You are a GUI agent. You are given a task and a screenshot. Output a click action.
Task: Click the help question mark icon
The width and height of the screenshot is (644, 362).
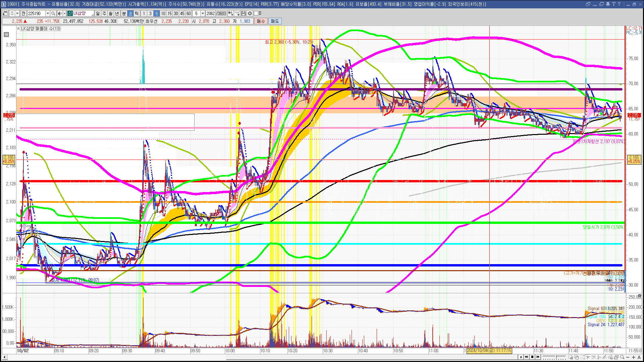click(x=619, y=4)
